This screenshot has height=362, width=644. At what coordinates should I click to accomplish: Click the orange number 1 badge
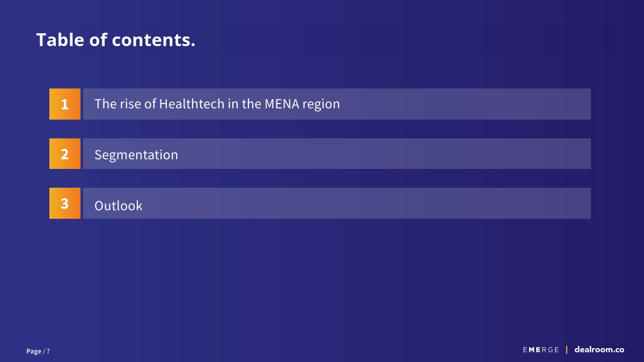[x=65, y=104]
